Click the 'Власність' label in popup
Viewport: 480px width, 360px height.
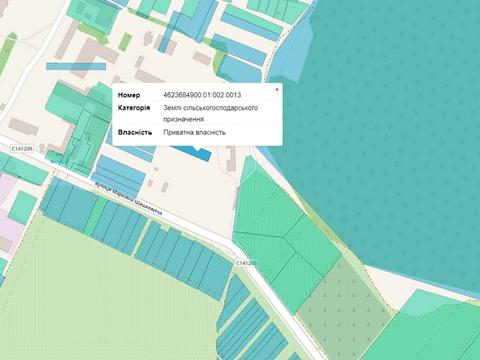(135, 132)
